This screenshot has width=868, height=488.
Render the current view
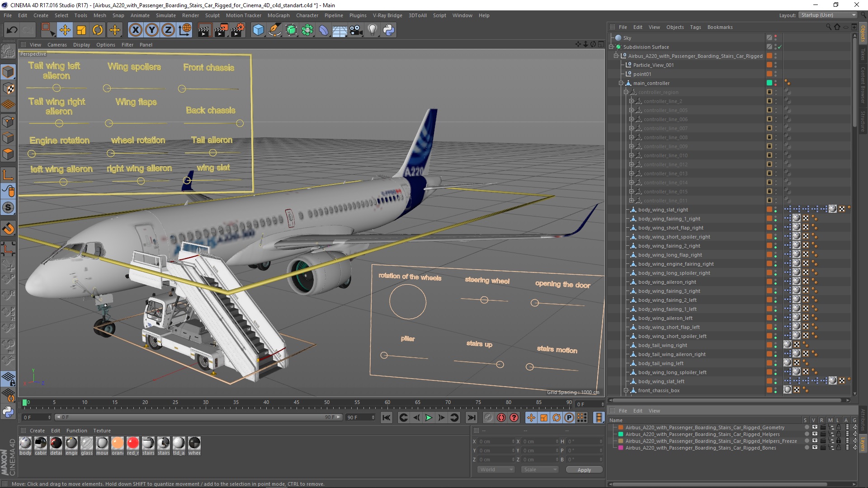(204, 30)
